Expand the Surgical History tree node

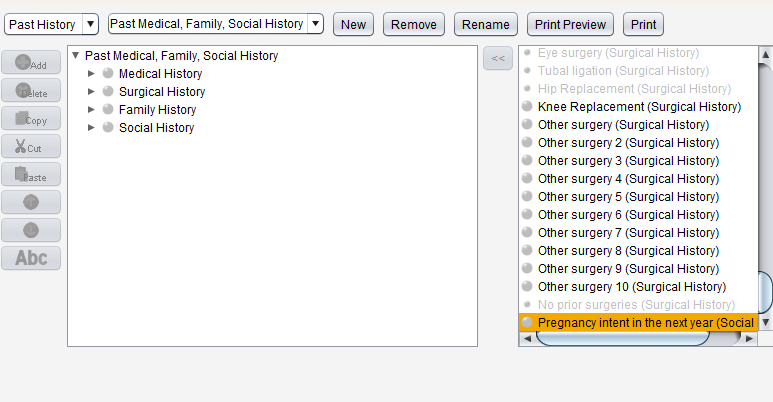click(x=92, y=92)
